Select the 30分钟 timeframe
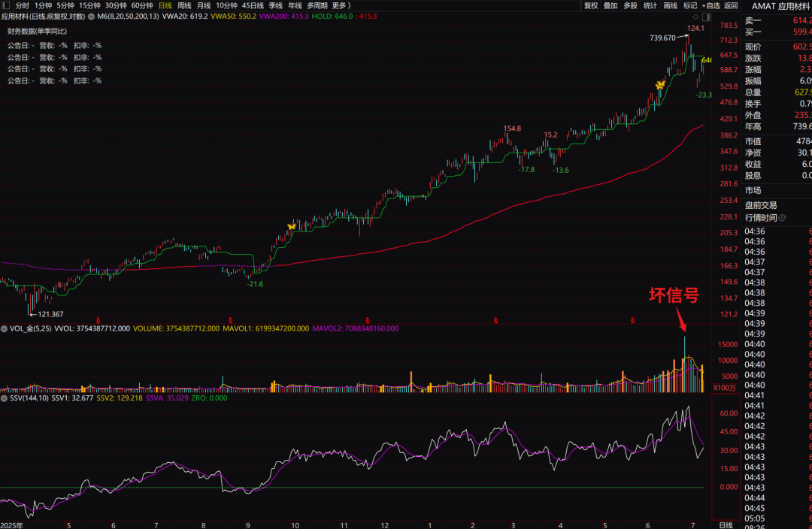The image size is (812, 529). 116,6
